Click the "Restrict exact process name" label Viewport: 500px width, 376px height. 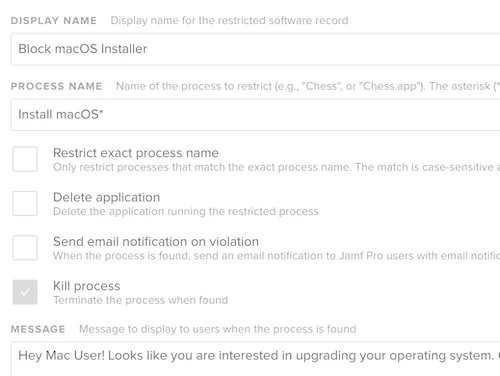[x=136, y=153]
